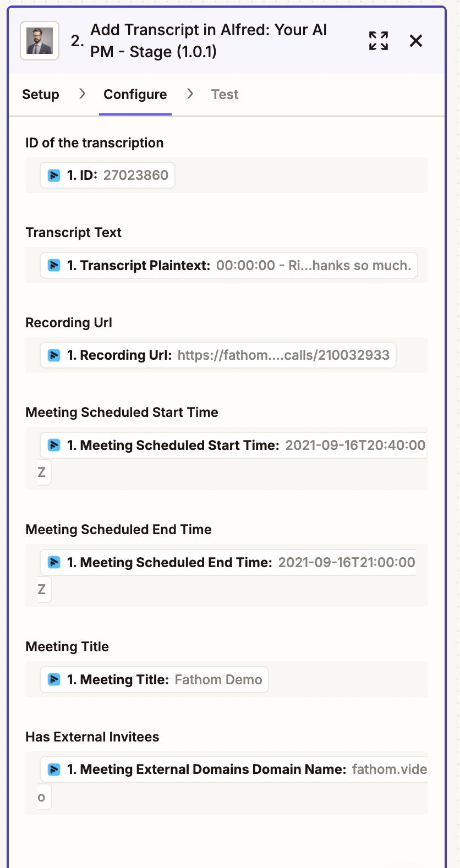
Task: Click the Fathom icon in Meeting Title pill
Action: point(54,680)
